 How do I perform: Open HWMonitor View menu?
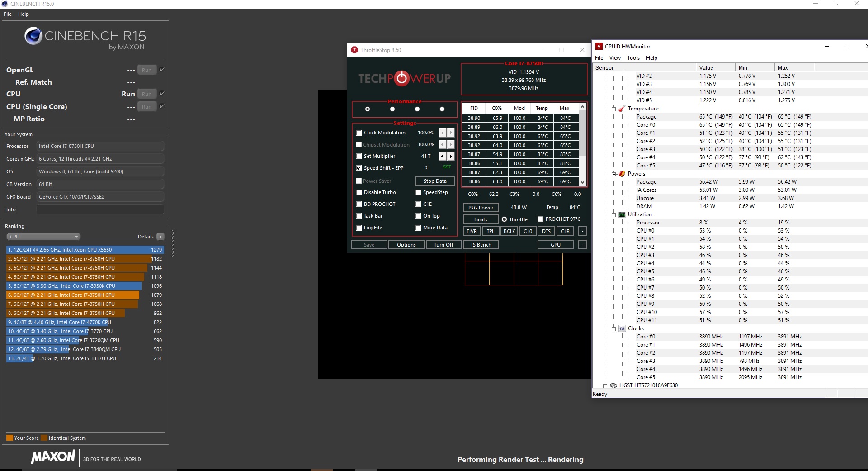(615, 58)
